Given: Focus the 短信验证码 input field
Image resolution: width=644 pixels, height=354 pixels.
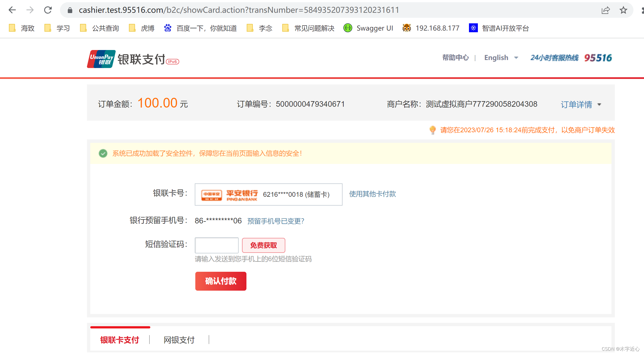Looking at the screenshot, I should (x=217, y=245).
